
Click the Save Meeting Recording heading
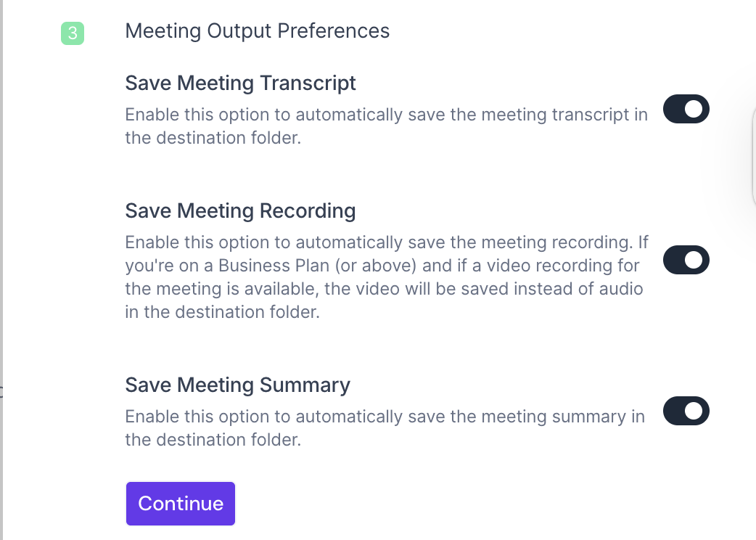[x=240, y=211]
